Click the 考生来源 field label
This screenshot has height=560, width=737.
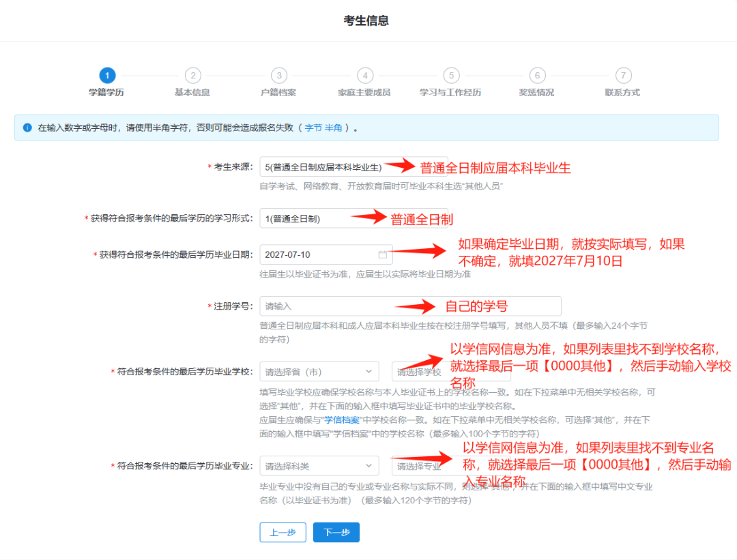point(231,167)
